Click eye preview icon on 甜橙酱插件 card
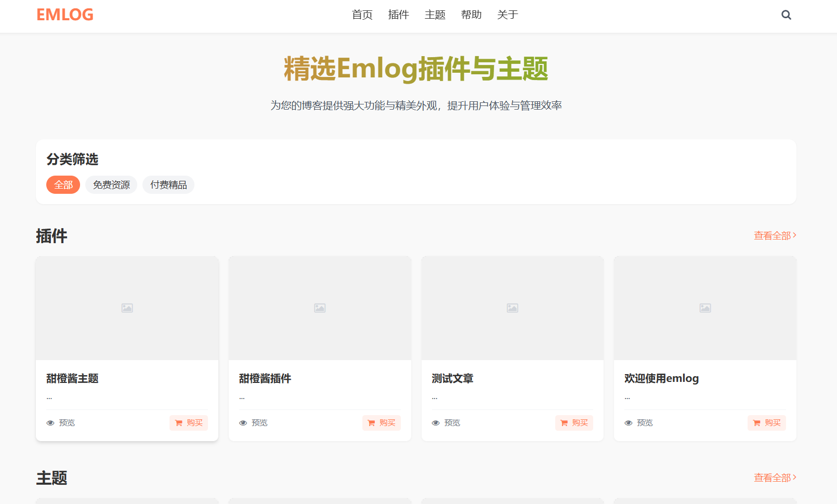This screenshot has width=837, height=504. (x=243, y=423)
